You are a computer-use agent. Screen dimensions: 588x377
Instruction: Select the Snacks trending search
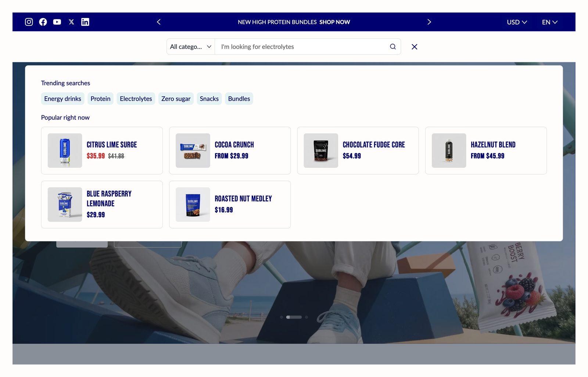(209, 98)
